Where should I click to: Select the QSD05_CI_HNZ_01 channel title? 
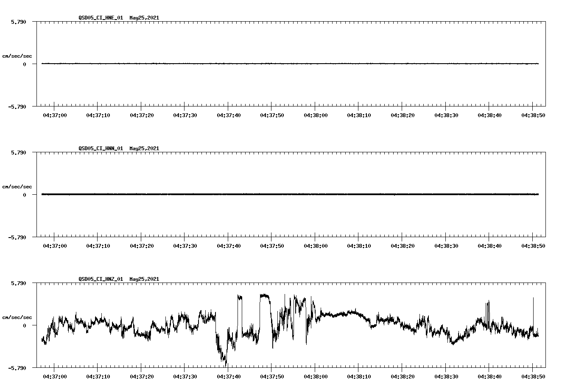[101, 279]
